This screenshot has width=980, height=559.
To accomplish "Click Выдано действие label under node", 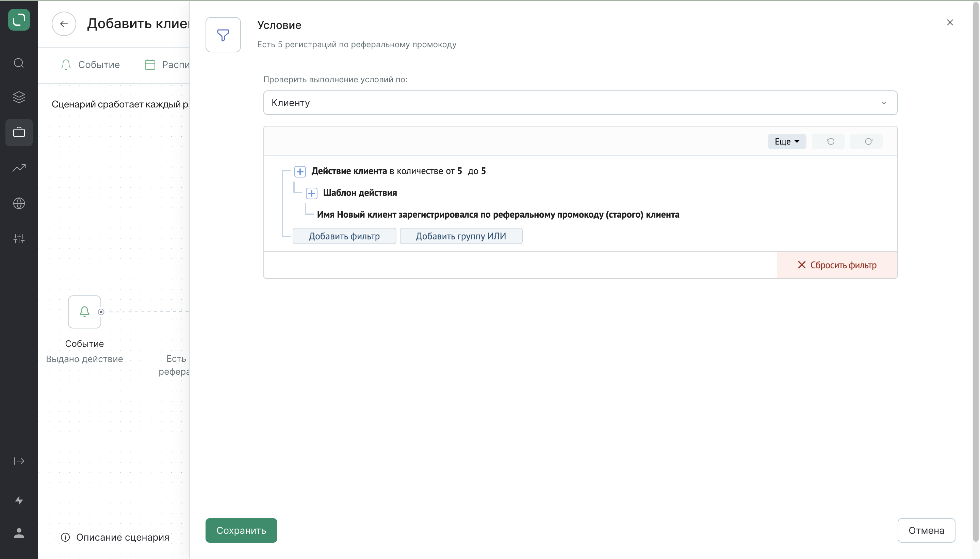I will [x=84, y=359].
